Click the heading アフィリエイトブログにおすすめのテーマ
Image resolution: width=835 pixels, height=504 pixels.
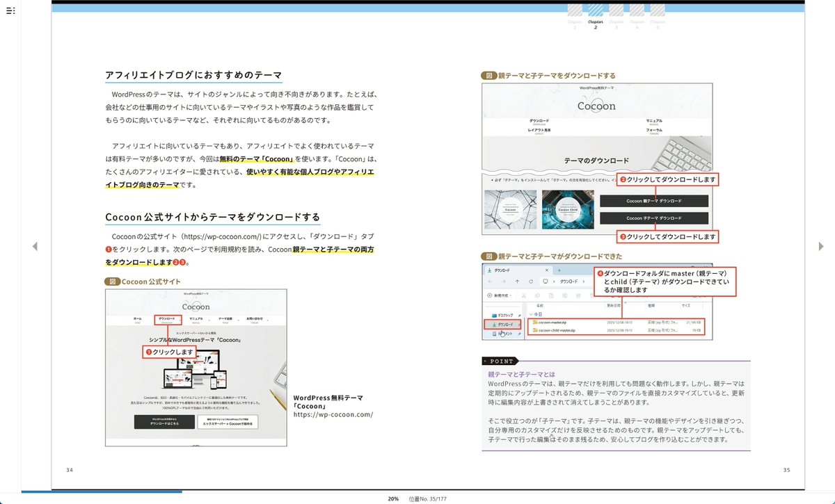[194, 75]
